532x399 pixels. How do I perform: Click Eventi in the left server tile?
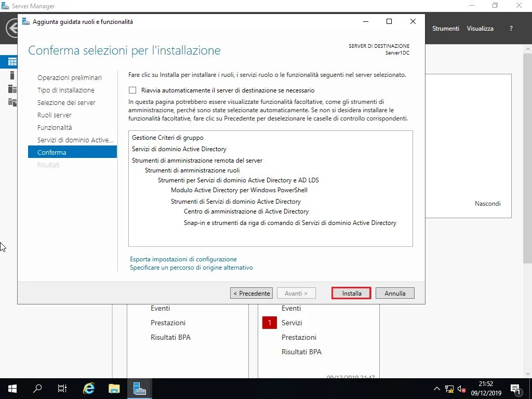pyautogui.click(x=160, y=308)
